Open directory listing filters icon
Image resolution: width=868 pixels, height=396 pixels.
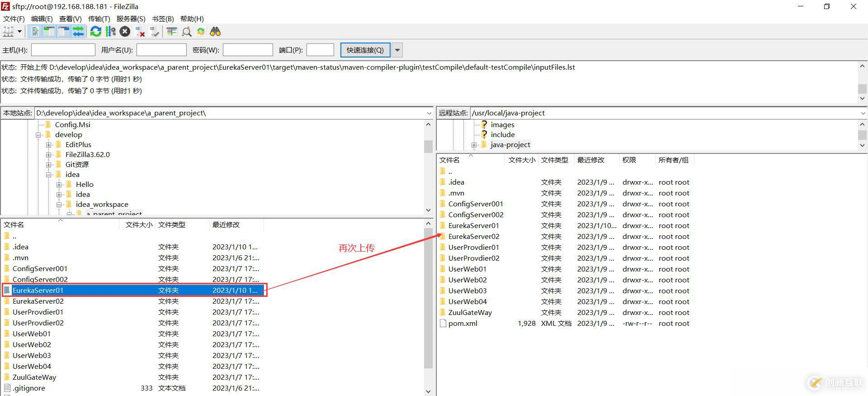point(172,32)
